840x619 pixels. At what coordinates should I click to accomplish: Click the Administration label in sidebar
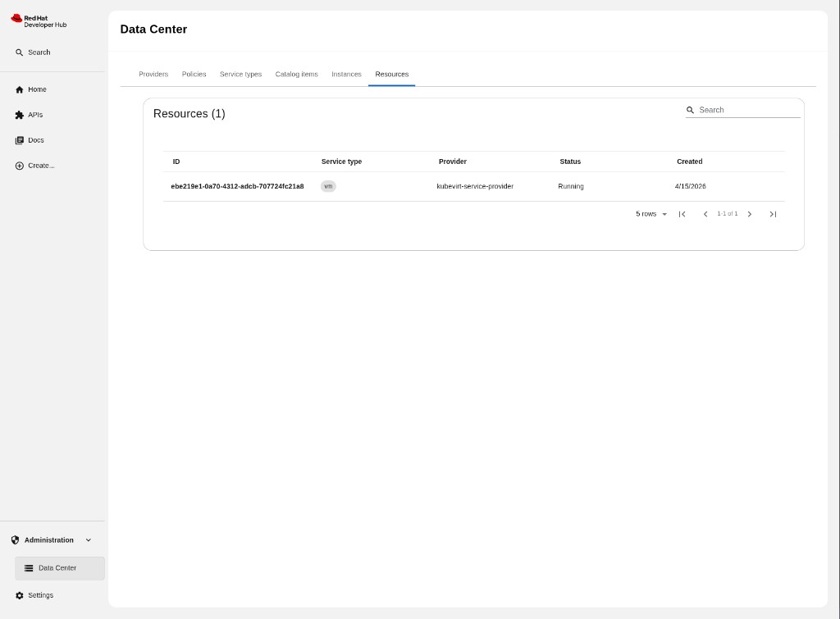coord(48,540)
